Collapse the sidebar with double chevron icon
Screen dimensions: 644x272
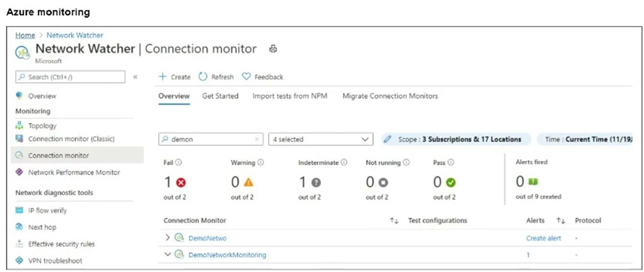135,77
